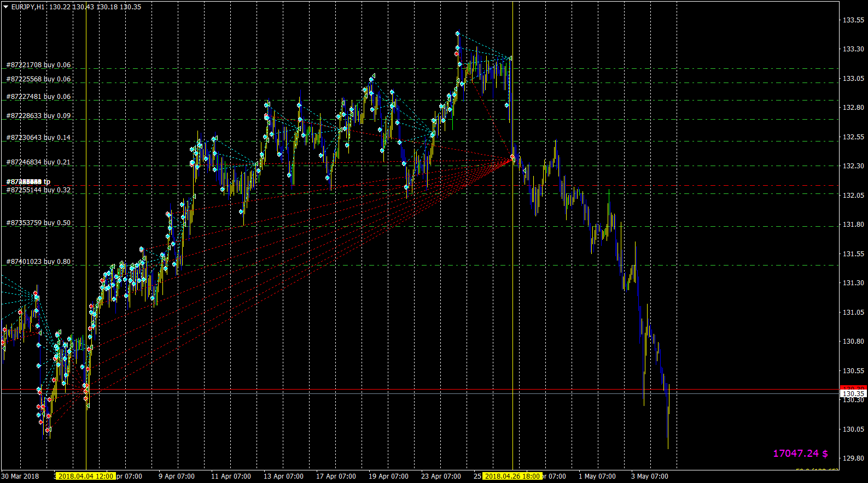
Task: Click the overlapping take-profit 'tp' label
Action: pos(28,182)
